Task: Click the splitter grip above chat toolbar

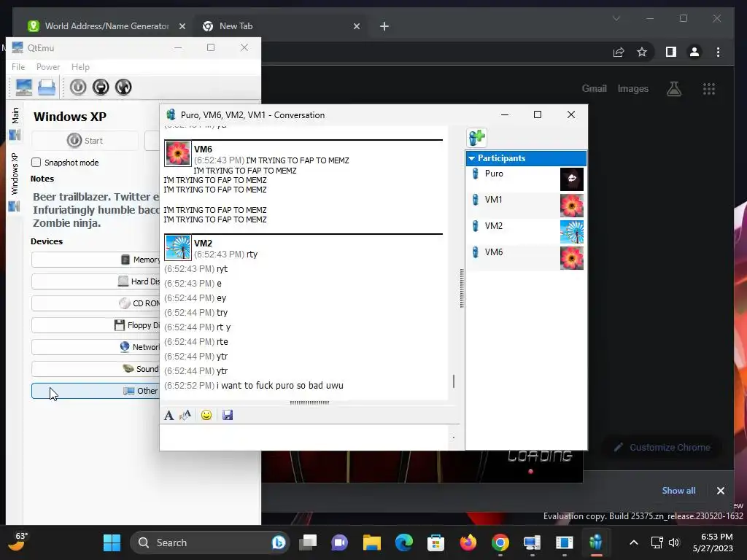Action: 309,402
